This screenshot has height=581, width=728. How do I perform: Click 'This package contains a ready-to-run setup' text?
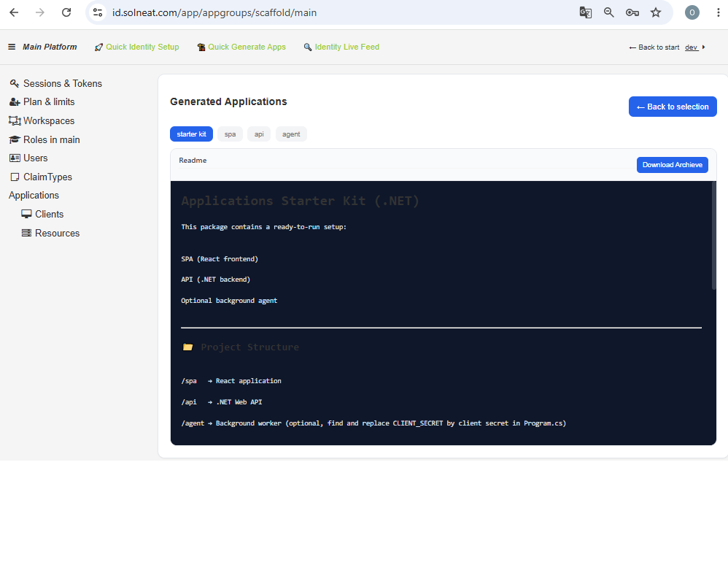(264, 227)
